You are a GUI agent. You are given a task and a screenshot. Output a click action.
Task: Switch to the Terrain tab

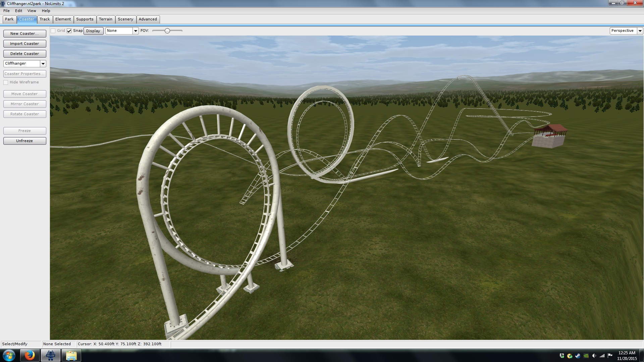coord(106,19)
